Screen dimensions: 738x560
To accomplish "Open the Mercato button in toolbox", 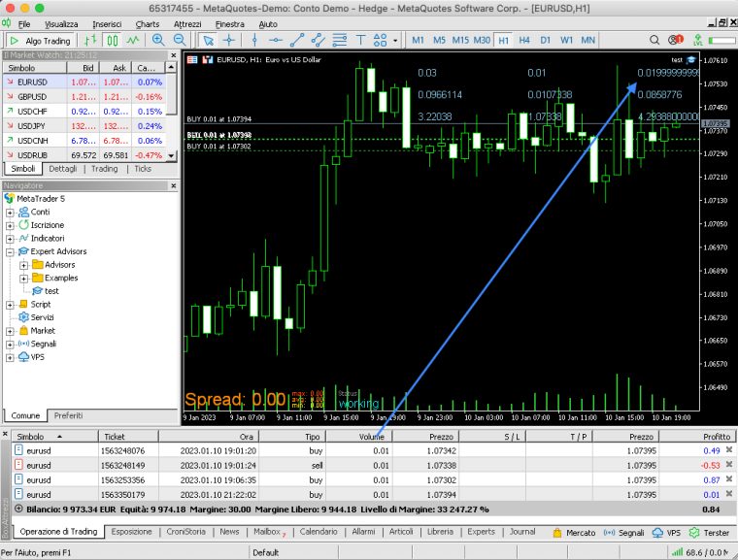I will tap(574, 532).
